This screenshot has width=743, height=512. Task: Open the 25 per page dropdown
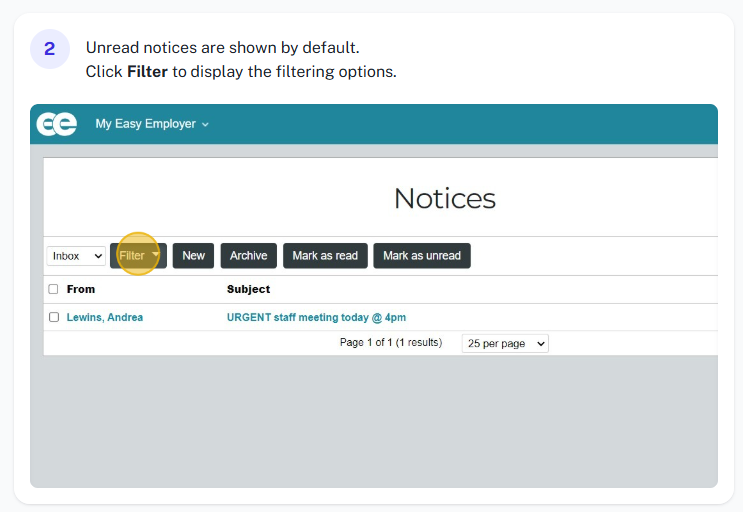pyautogui.click(x=505, y=343)
